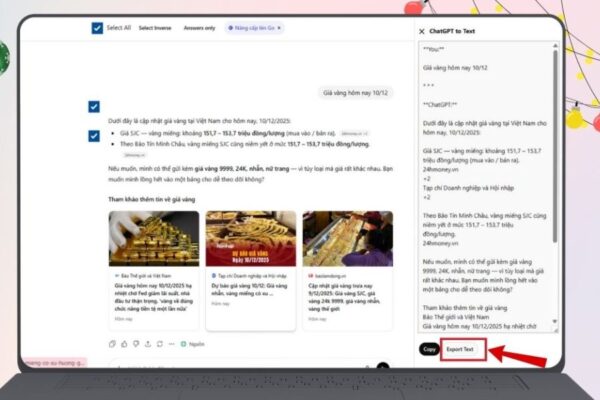This screenshot has height=400, width=600.
Task: Toggle the Select All checkbox
Action: coord(97,28)
